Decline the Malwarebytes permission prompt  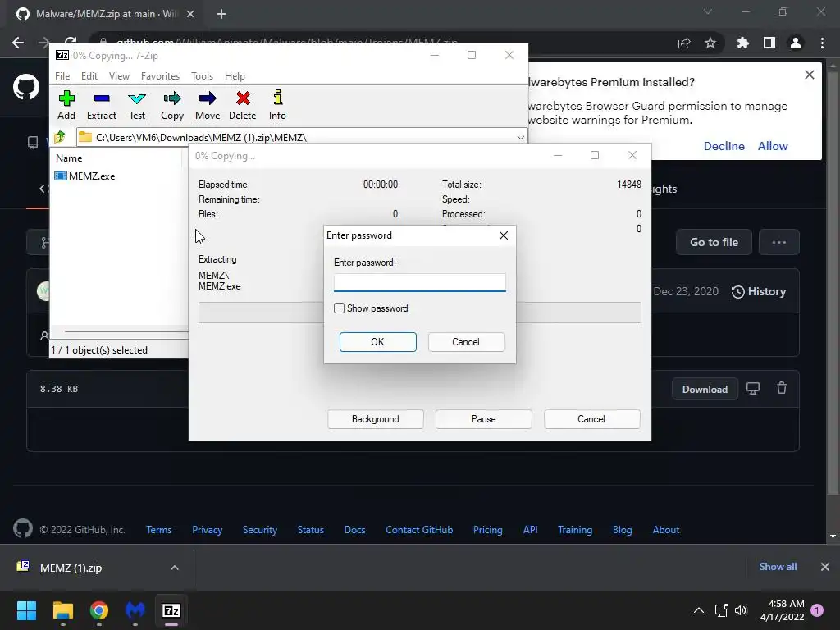[724, 146]
